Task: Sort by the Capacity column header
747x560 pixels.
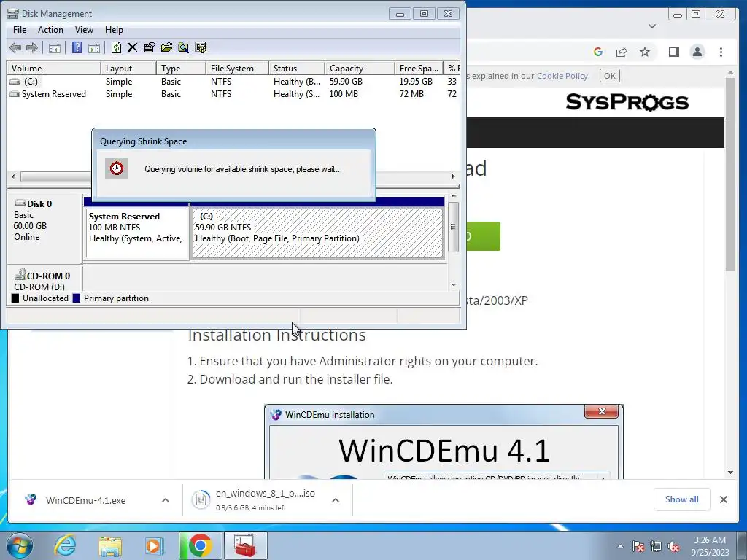Action: click(x=360, y=68)
